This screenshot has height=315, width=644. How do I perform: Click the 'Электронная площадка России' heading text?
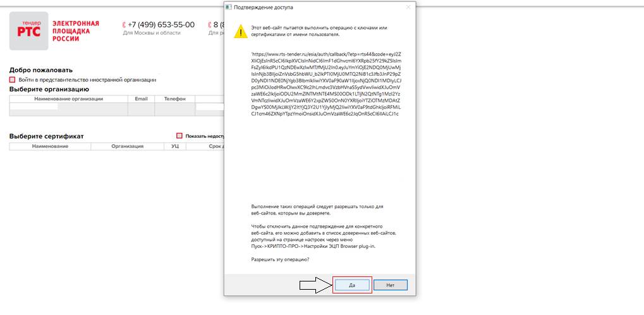point(75,31)
